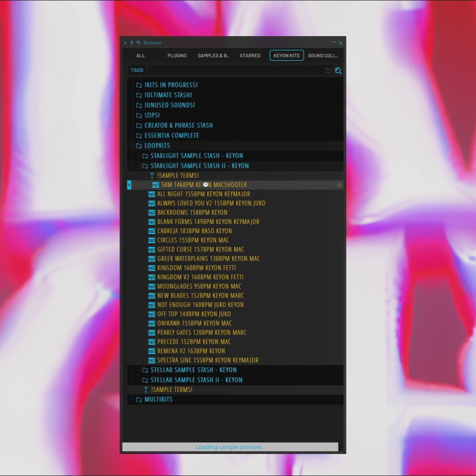
Task: Select SPECTRA SINE 155BPM KEYON KEYMAJOR sample
Action: pyautogui.click(x=208, y=360)
